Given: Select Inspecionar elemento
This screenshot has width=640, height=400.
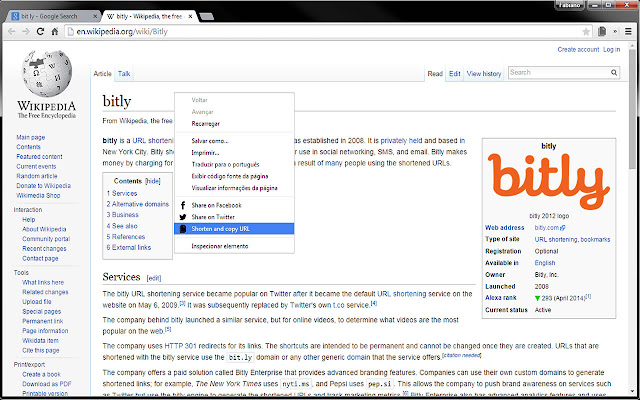Looking at the screenshot, I should [x=234, y=246].
